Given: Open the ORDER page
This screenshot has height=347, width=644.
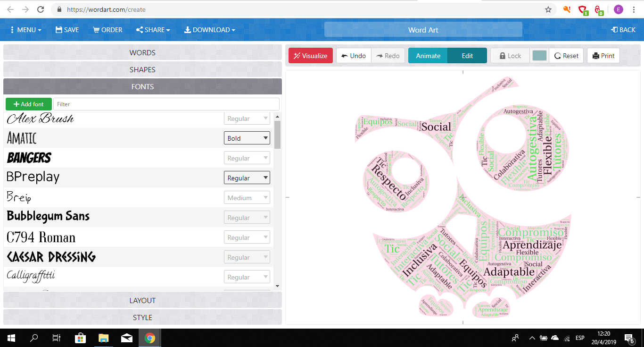Looking at the screenshot, I should [x=107, y=30].
